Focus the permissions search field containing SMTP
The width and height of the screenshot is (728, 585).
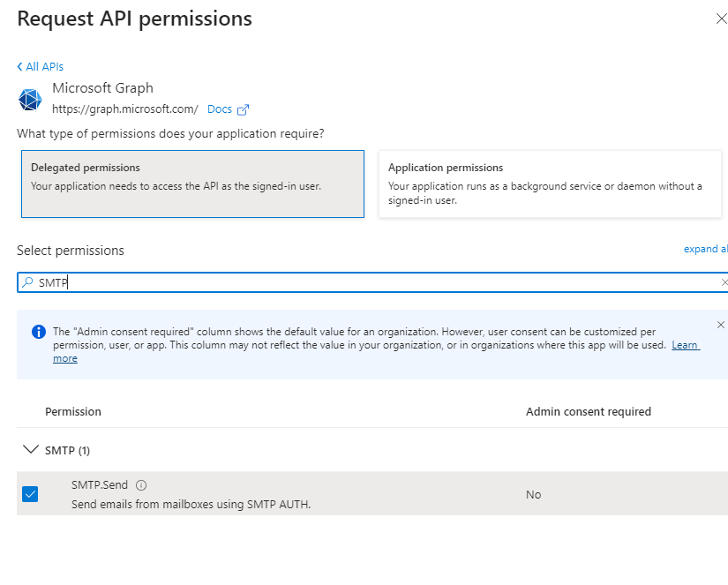pos(372,282)
